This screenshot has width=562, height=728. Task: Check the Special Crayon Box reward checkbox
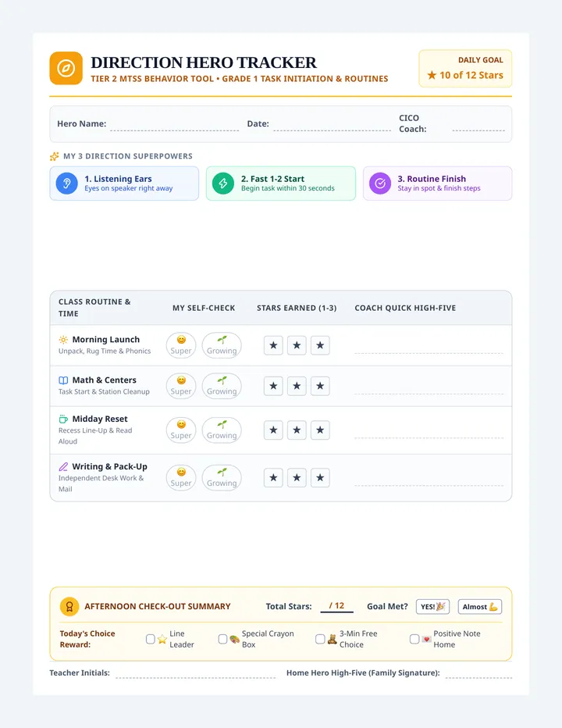pos(222,639)
